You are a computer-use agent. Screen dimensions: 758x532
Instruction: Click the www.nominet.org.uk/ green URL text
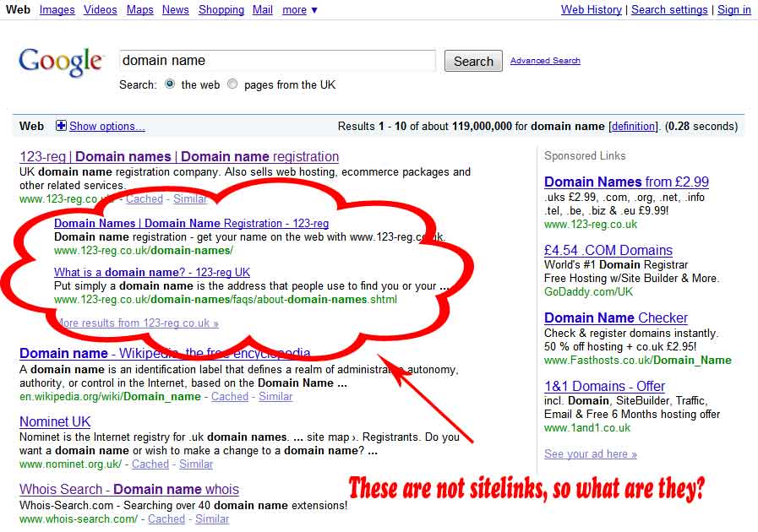coord(71,464)
